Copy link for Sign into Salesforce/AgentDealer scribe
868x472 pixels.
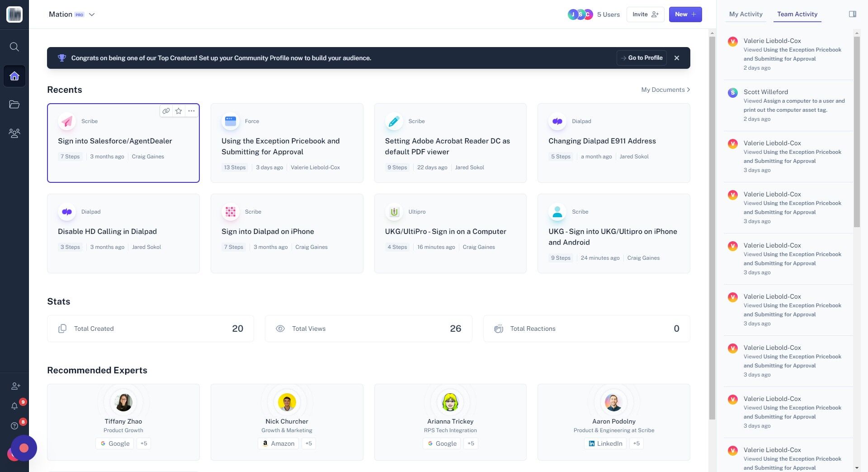[166, 111]
